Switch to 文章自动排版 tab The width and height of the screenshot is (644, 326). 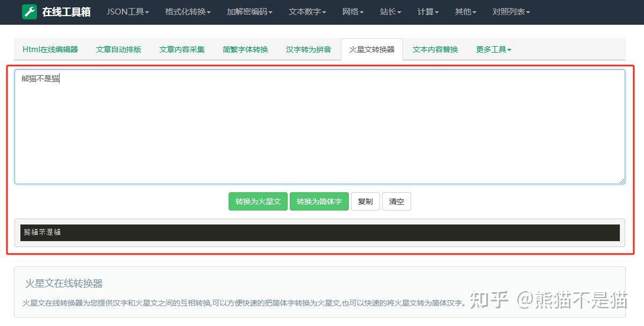119,49
